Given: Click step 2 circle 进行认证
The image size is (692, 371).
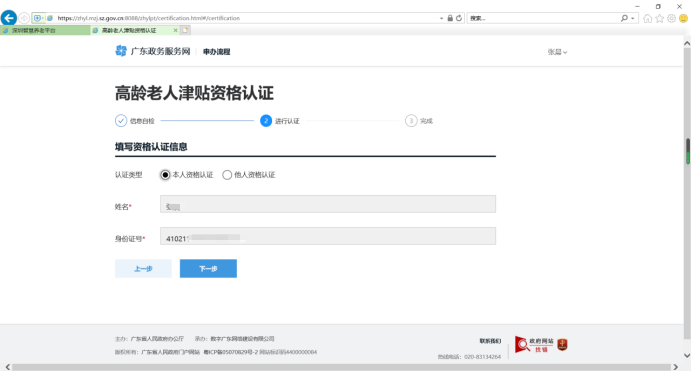Looking at the screenshot, I should click(266, 121).
